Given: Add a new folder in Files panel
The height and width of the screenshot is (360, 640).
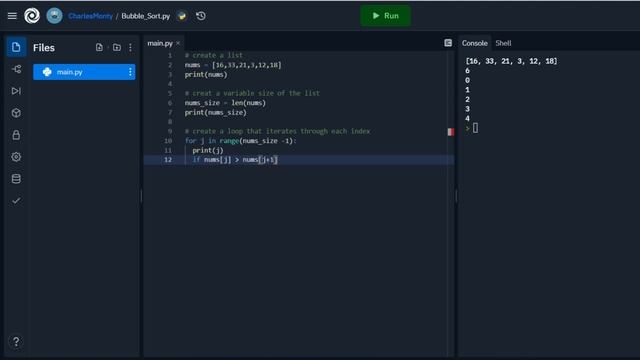Looking at the screenshot, I should pos(117,47).
